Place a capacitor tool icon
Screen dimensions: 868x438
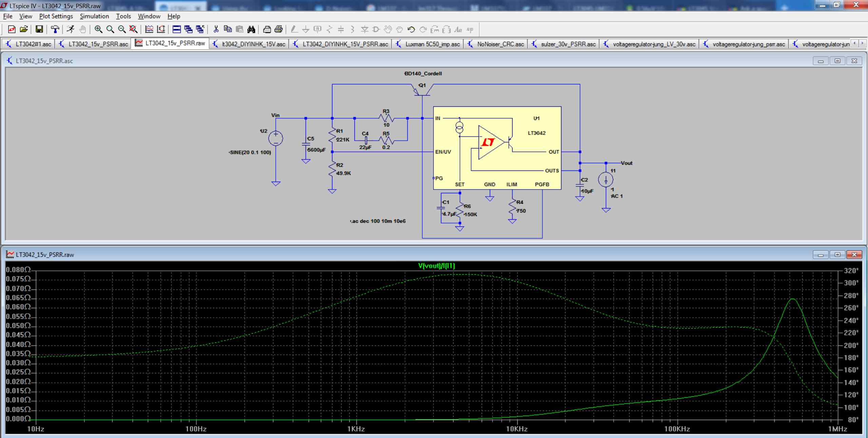[341, 29]
